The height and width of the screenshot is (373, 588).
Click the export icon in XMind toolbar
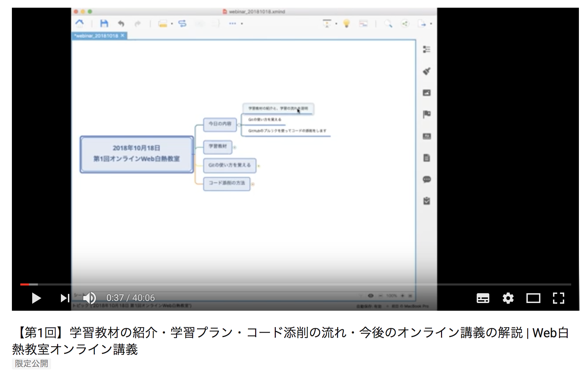point(422,24)
